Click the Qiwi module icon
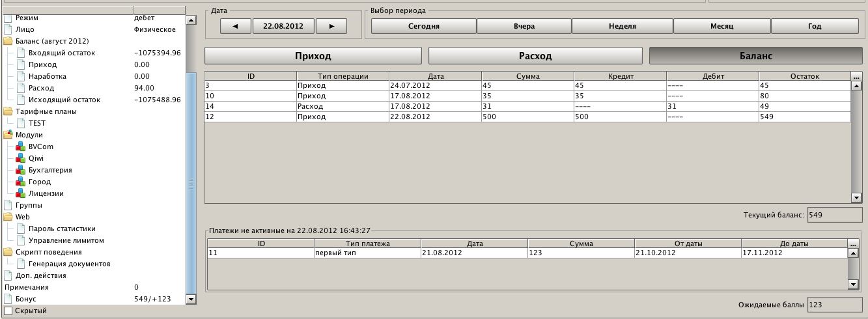The image size is (868, 319). point(21,158)
